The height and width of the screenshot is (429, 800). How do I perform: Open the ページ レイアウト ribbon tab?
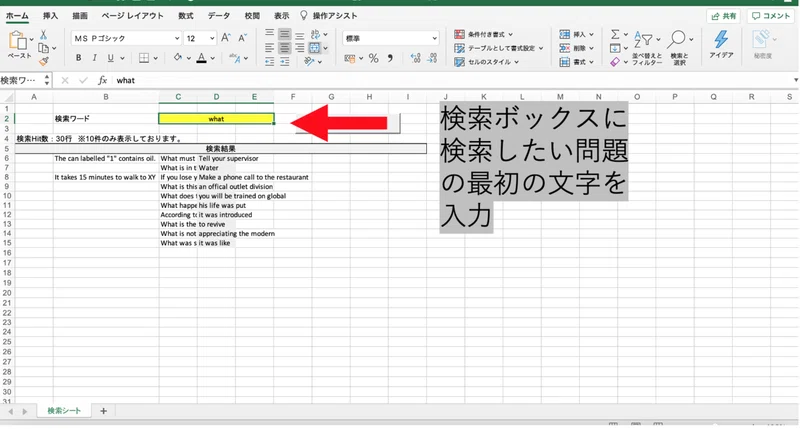[x=132, y=16]
